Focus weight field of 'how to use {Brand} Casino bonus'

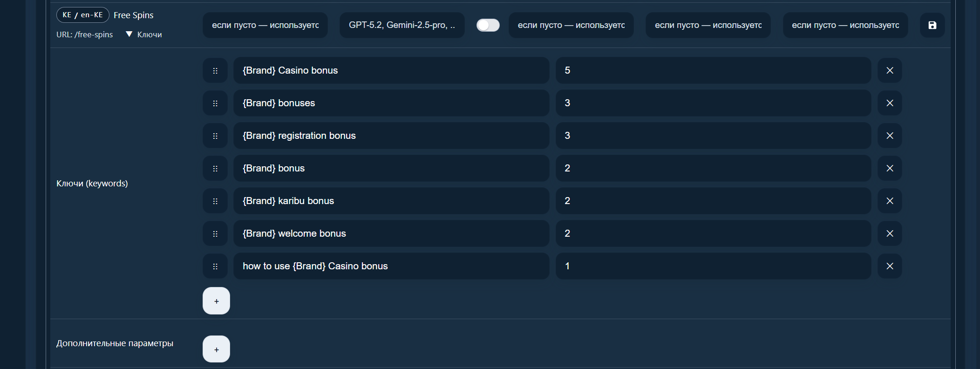tap(713, 266)
